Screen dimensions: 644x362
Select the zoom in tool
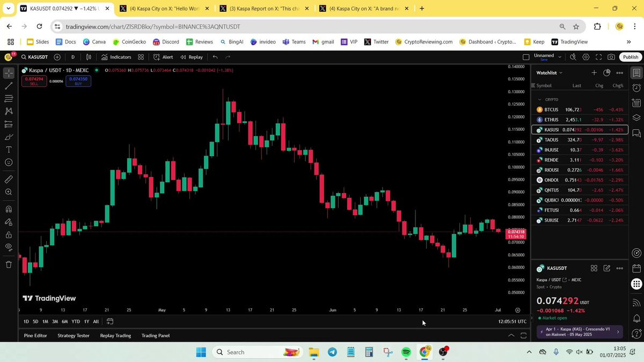(x=9, y=192)
